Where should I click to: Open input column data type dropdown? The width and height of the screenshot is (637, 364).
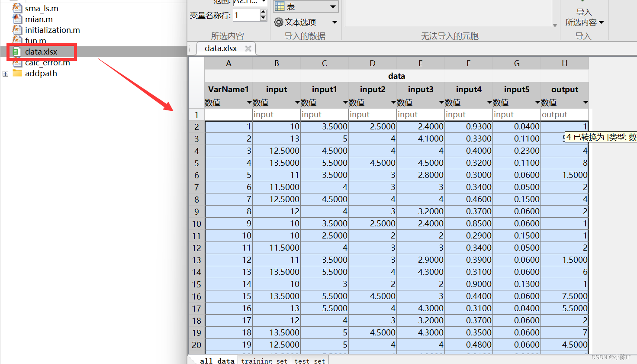pos(297,103)
